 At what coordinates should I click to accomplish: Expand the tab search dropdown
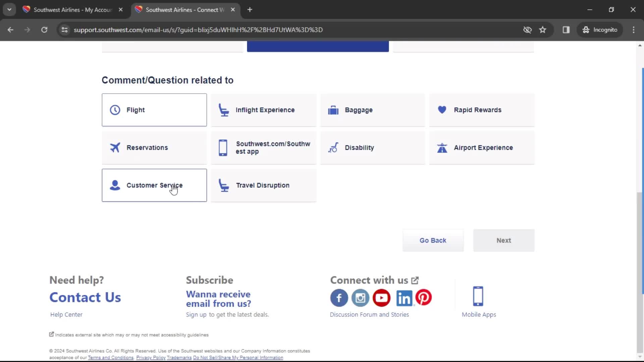(9, 10)
